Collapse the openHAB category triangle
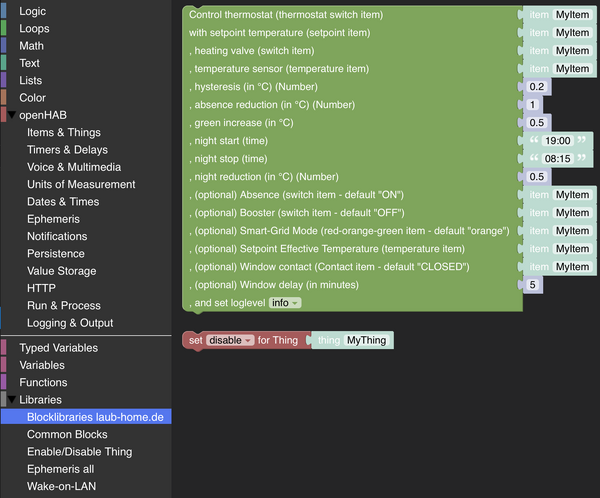The image size is (600, 498). [10, 115]
